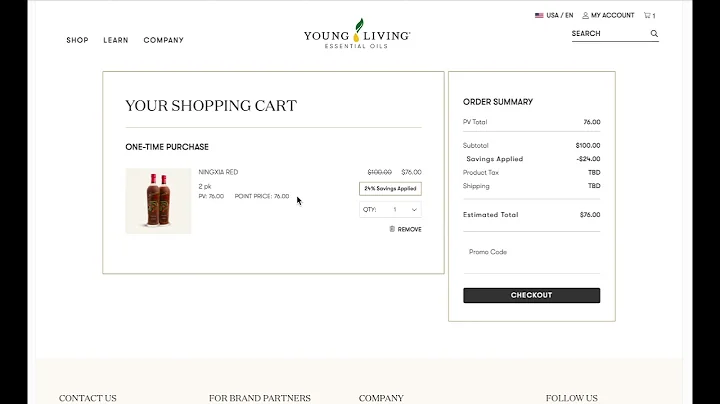Click the For Brand Partners footer heading
Screen dimensions: 720x404
[260, 398]
